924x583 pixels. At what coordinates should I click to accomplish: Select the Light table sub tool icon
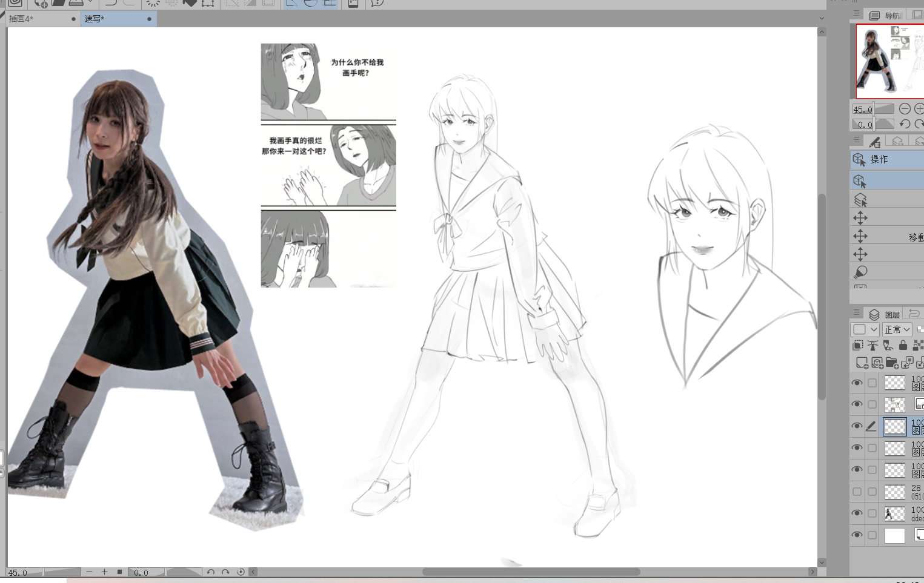click(860, 272)
